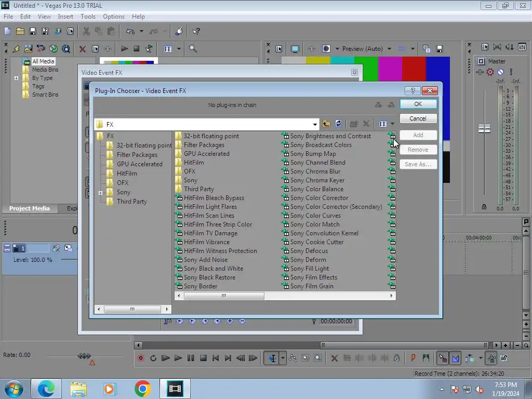
Task: Toggle the Zoom Edit Tool in transport bar
Action: tap(317, 358)
